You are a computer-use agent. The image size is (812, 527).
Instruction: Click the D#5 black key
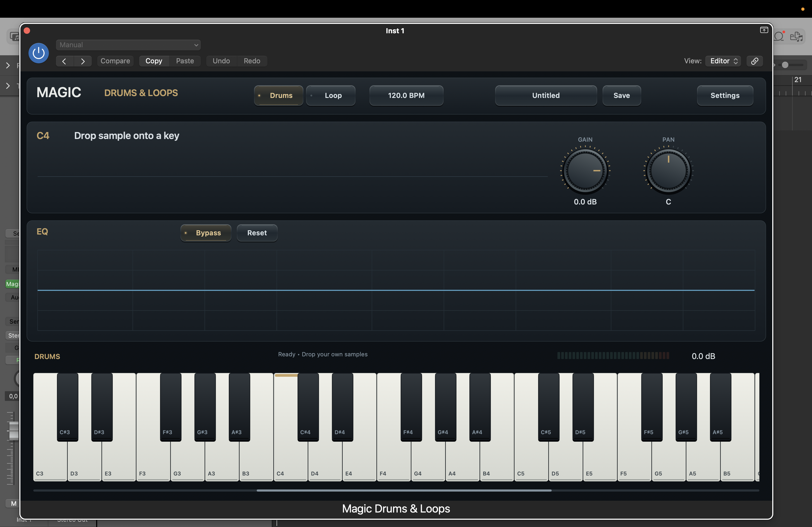[x=583, y=407]
